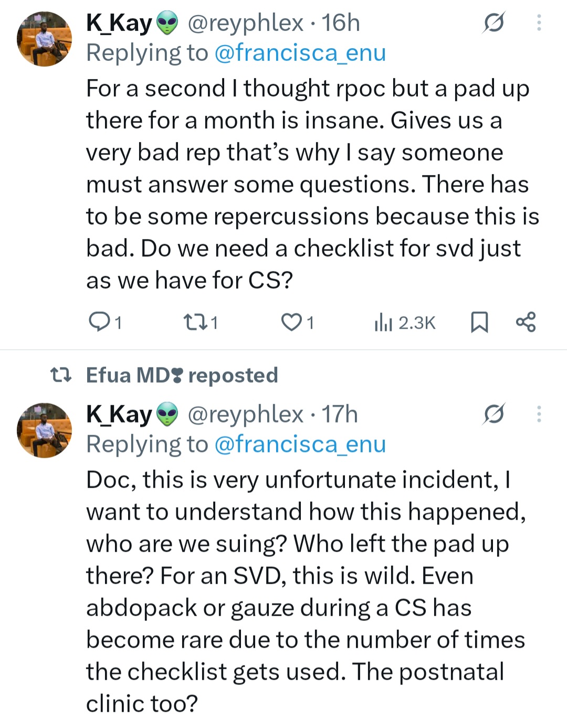Open tweet text about checklist for svd
The image size is (567, 728).
[x=313, y=184]
